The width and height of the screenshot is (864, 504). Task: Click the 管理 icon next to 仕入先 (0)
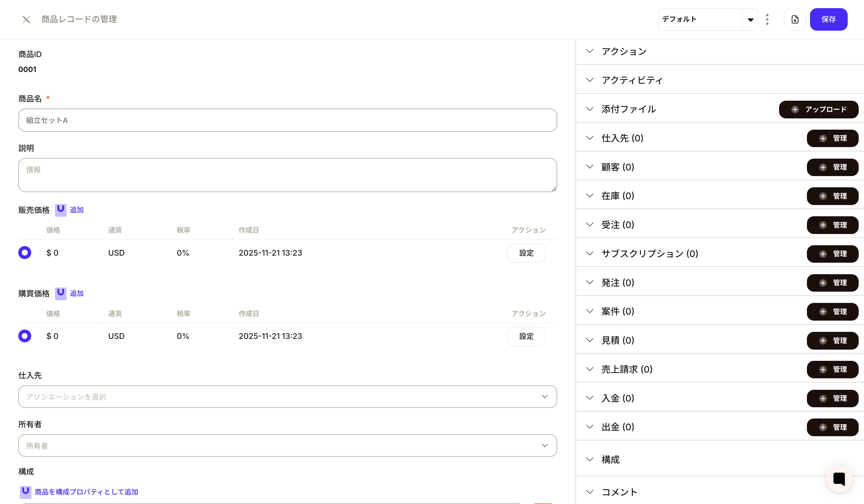coord(823,138)
